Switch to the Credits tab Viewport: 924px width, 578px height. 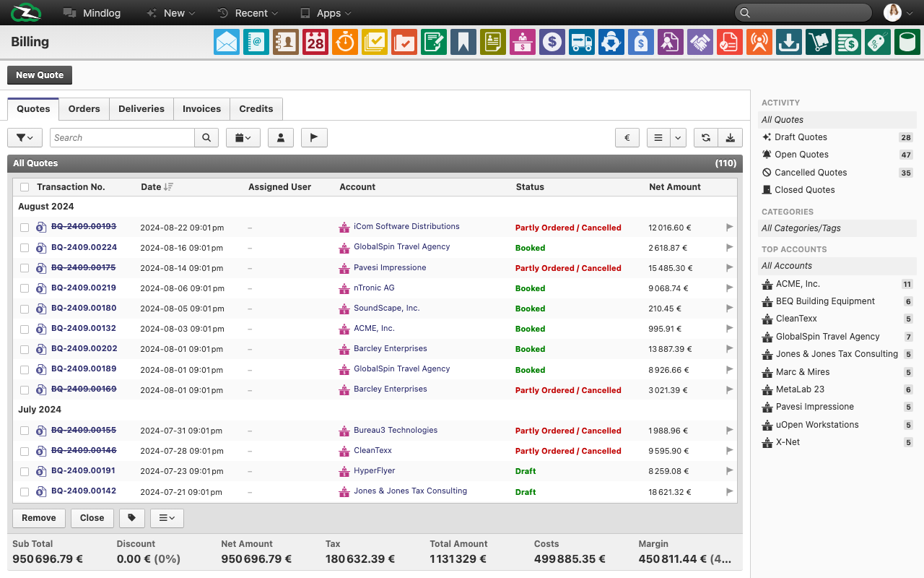pos(256,109)
